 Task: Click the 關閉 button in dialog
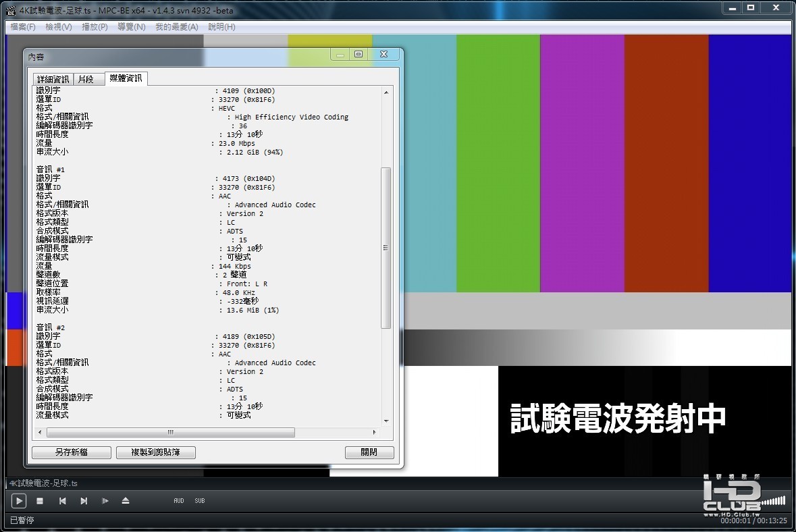(369, 452)
